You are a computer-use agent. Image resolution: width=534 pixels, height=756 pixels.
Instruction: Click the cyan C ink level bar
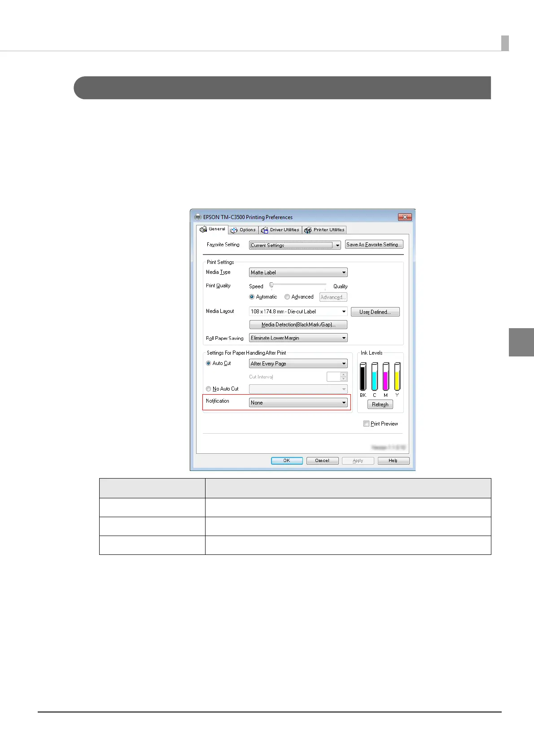click(x=375, y=377)
